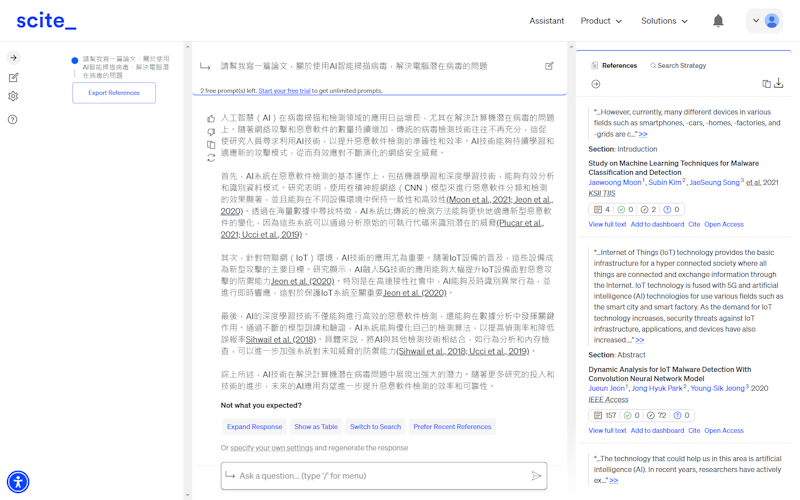The height and width of the screenshot is (500, 800).
Task: Open the accessibility widget icon
Action: click(x=18, y=482)
